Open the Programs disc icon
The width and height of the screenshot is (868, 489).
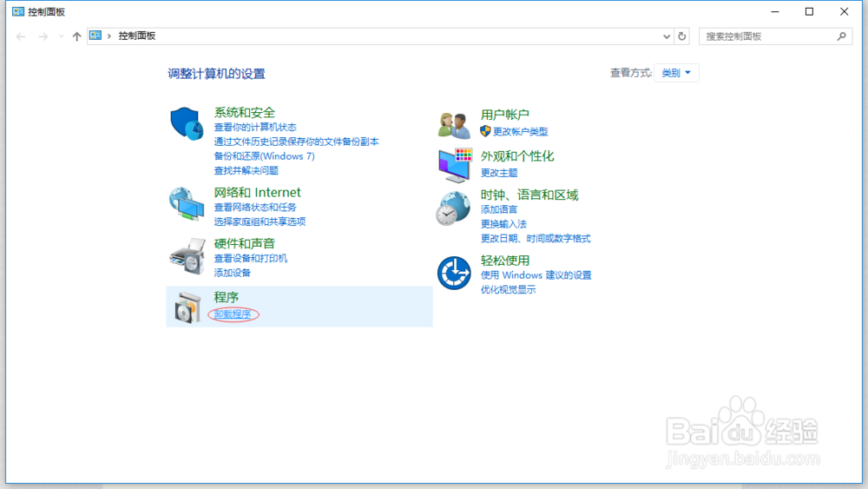[187, 307]
